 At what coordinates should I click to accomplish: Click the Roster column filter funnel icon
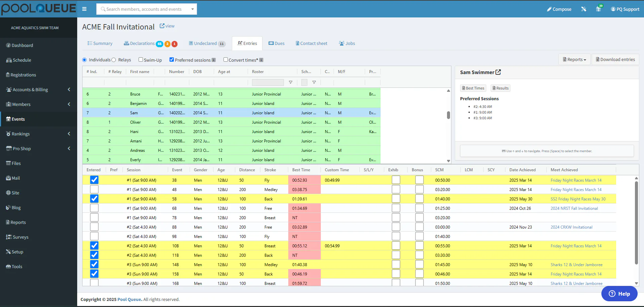pyautogui.click(x=291, y=82)
